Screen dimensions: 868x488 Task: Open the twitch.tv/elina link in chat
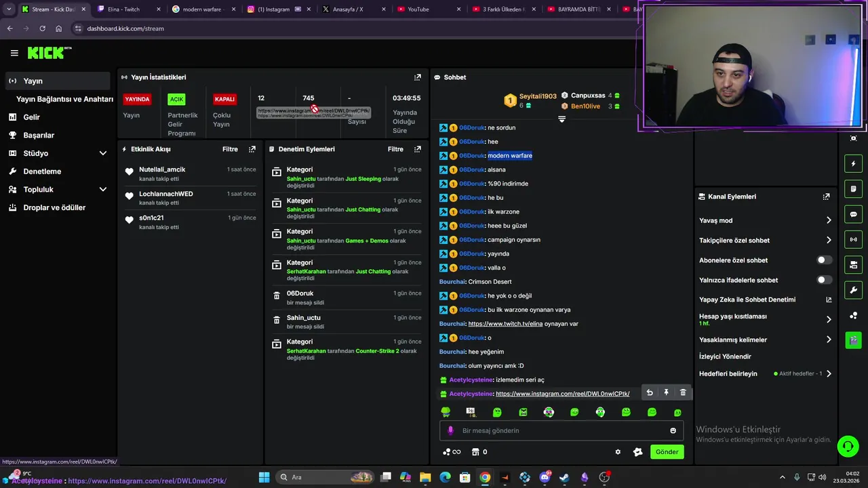(505, 324)
